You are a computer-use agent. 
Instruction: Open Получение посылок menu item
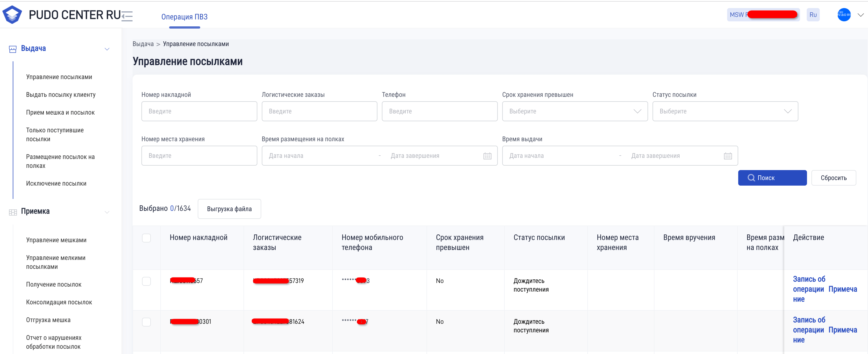click(x=54, y=285)
